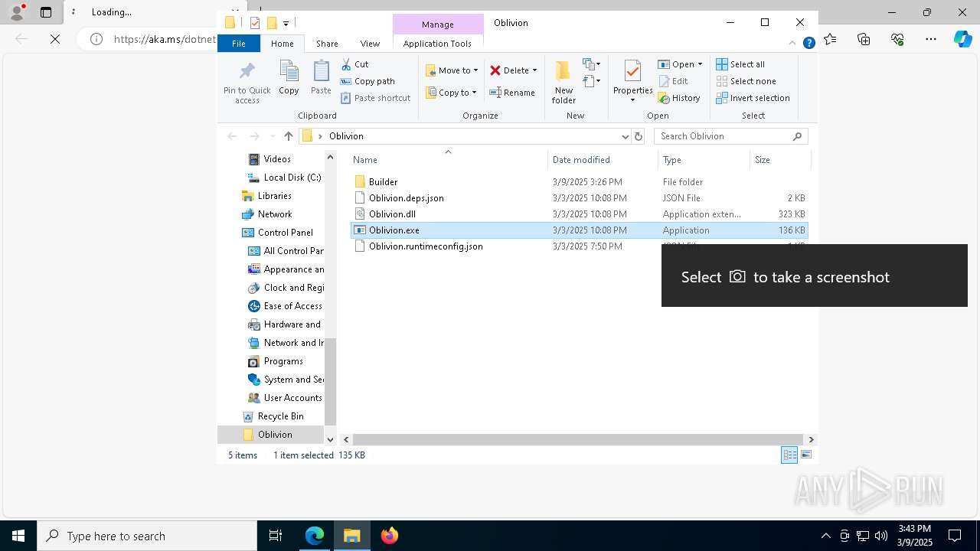
Task: Sort files by Size column
Action: coord(779,160)
